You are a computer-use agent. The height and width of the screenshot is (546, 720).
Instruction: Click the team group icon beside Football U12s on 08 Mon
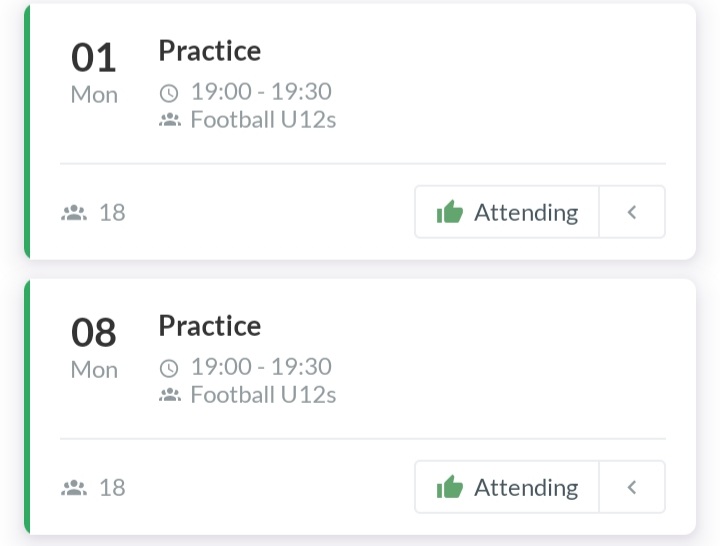pyautogui.click(x=170, y=395)
